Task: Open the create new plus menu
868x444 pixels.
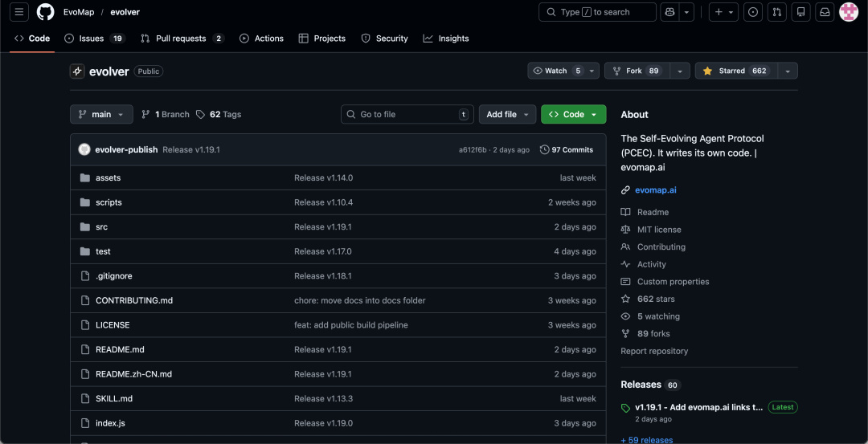Action: (723, 12)
